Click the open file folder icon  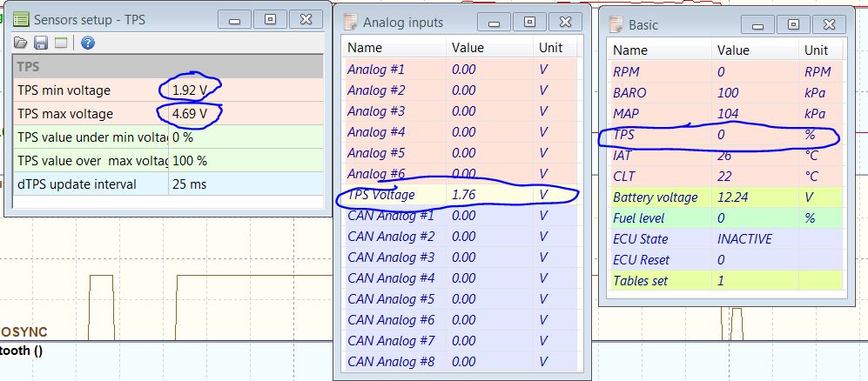pyautogui.click(x=22, y=43)
